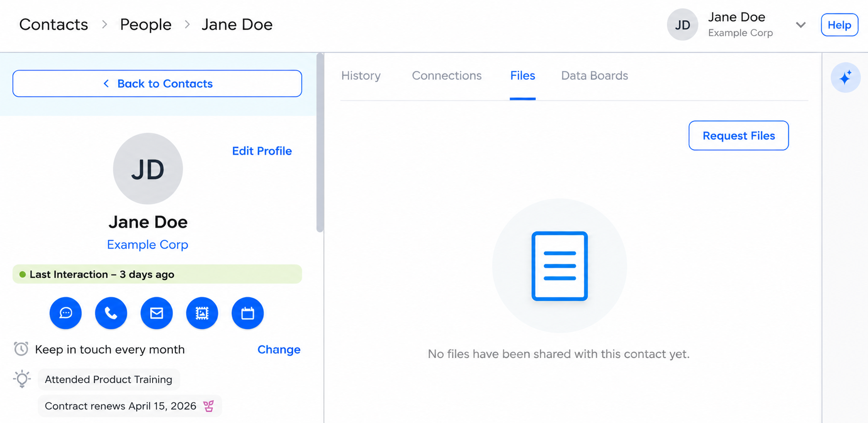868x423 pixels.
Task: Expand the account dropdown chevron
Action: (x=800, y=25)
